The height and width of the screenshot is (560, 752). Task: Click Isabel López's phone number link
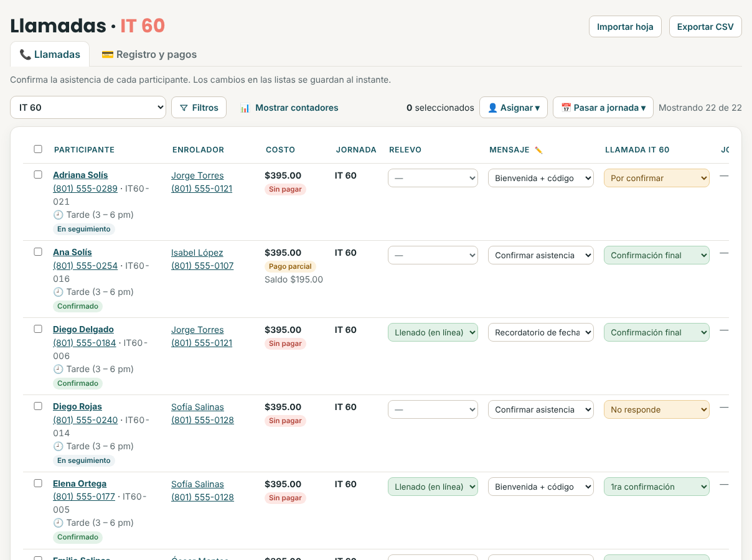202,266
